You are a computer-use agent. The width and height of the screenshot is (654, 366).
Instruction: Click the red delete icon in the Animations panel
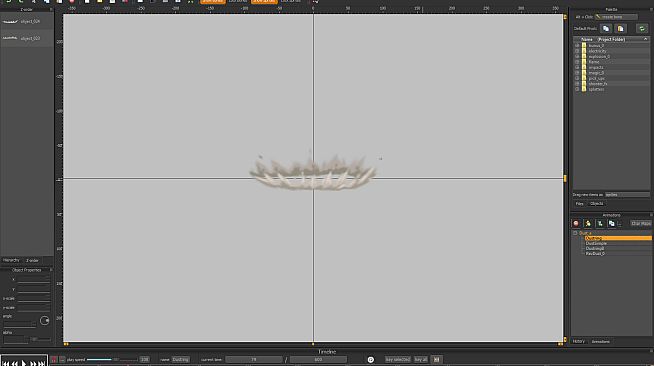pos(576,224)
